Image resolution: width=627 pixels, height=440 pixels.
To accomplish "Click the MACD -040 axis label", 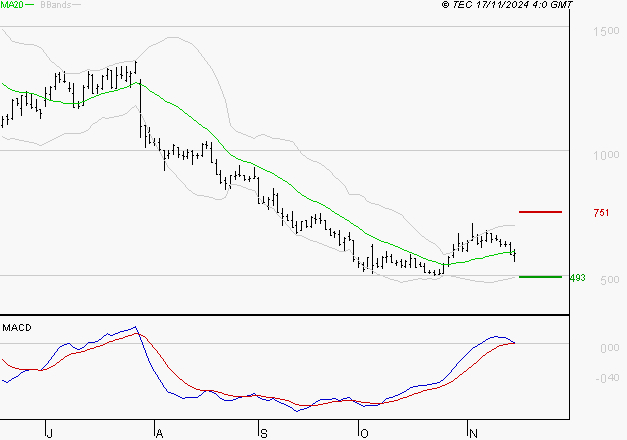I will point(607,378).
